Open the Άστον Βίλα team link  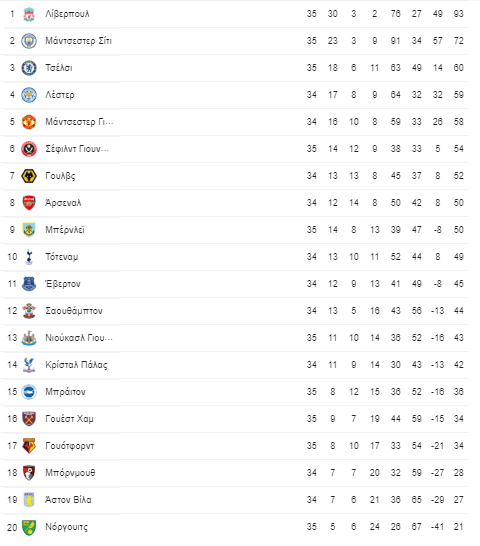(68, 500)
